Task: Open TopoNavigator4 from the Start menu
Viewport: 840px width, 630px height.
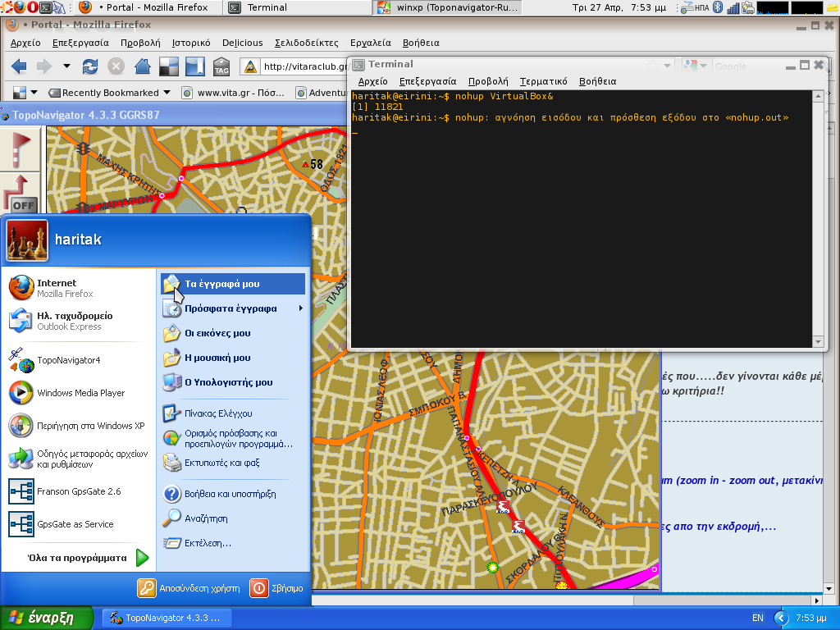Action: tap(69, 360)
